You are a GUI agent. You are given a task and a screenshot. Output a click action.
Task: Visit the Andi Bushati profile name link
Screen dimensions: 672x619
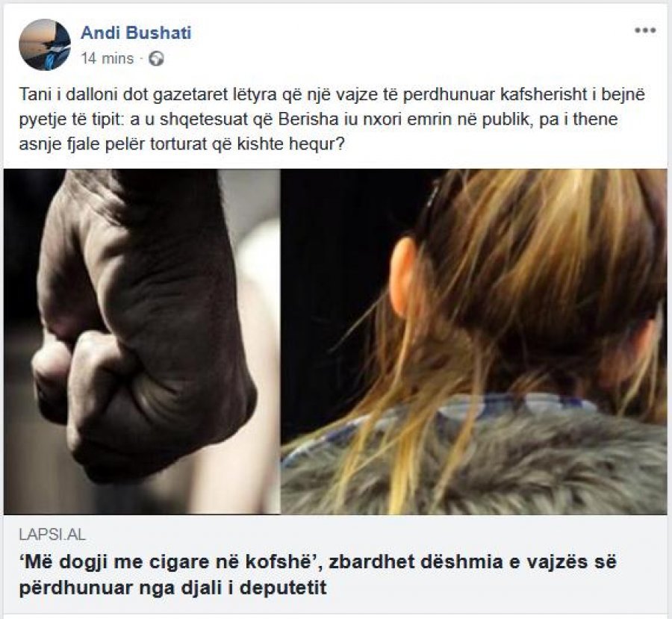coord(137,33)
